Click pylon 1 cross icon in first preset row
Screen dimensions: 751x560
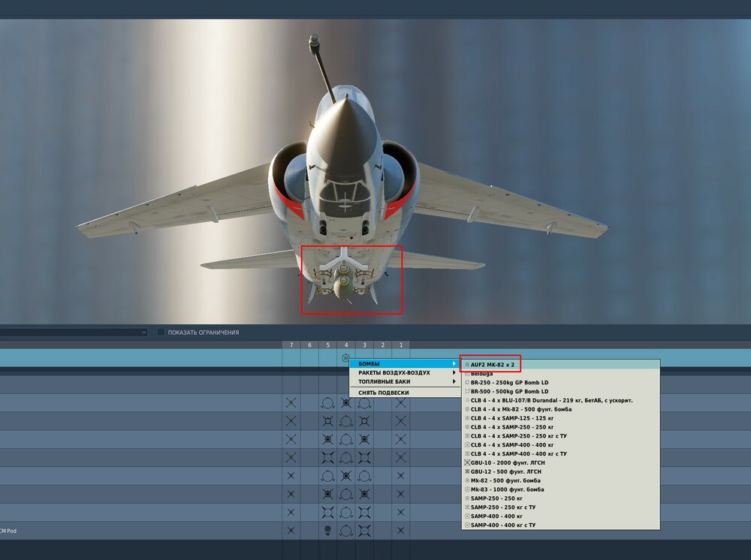pyautogui.click(x=401, y=403)
